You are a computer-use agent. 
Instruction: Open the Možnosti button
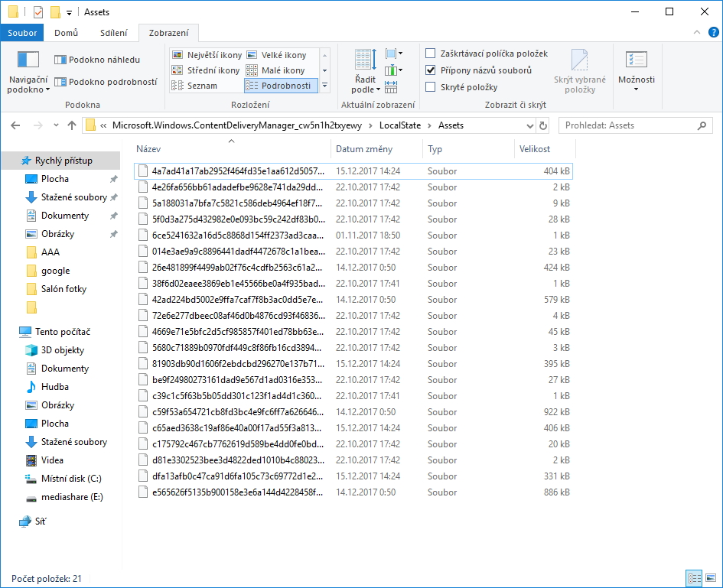pyautogui.click(x=637, y=70)
